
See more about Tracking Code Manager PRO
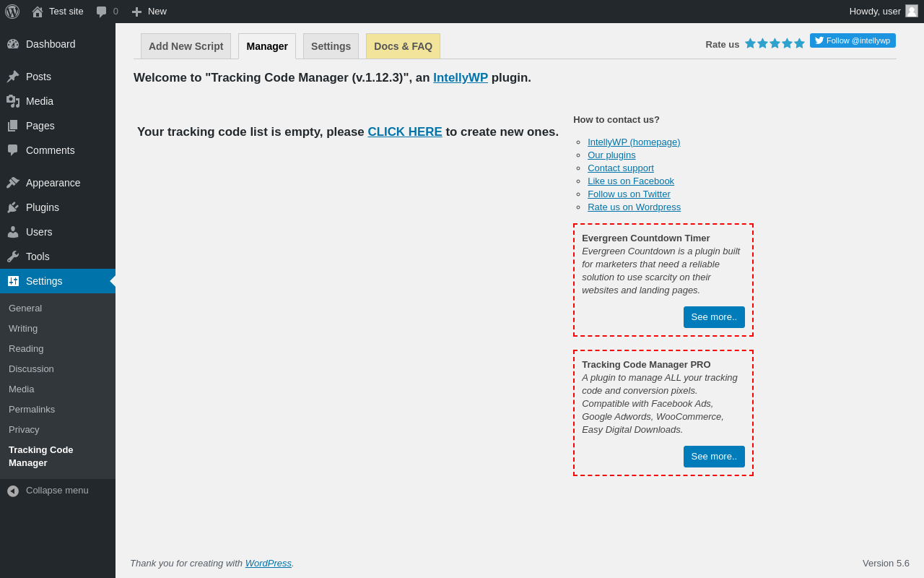pos(714,457)
